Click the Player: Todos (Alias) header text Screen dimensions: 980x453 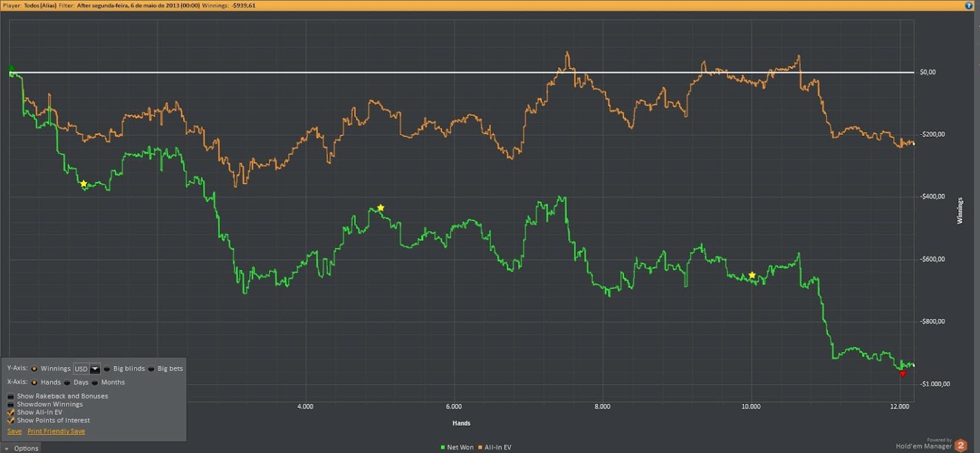click(29, 4)
